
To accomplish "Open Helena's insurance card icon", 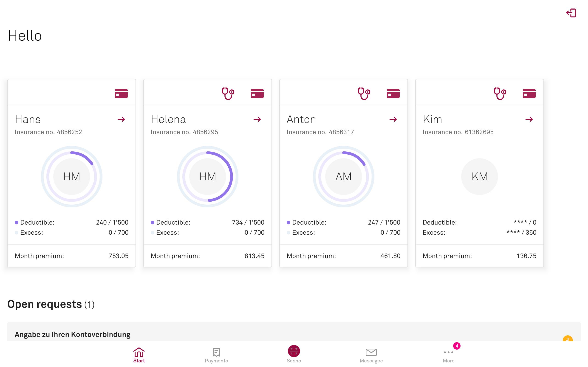I will point(257,93).
